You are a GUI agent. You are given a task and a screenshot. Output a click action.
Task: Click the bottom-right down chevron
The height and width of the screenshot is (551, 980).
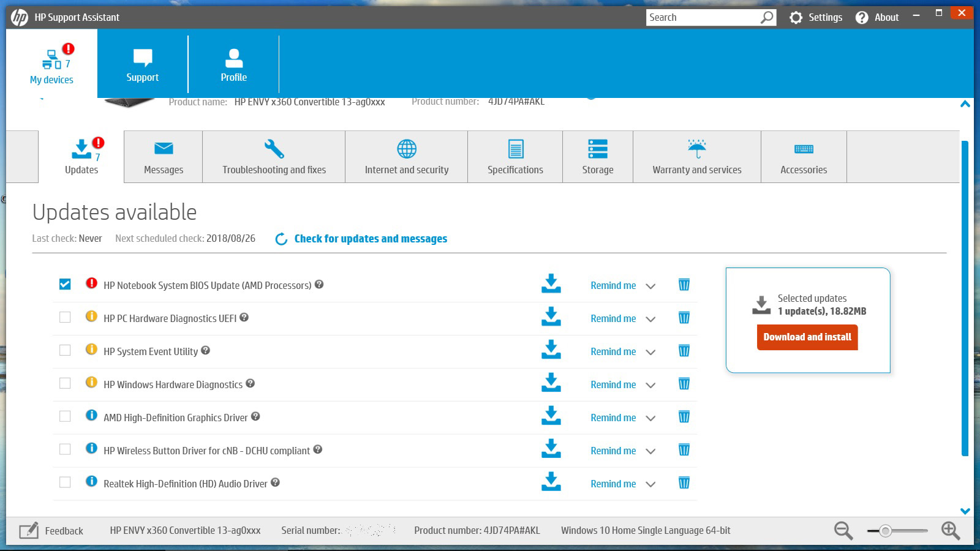pos(965,511)
